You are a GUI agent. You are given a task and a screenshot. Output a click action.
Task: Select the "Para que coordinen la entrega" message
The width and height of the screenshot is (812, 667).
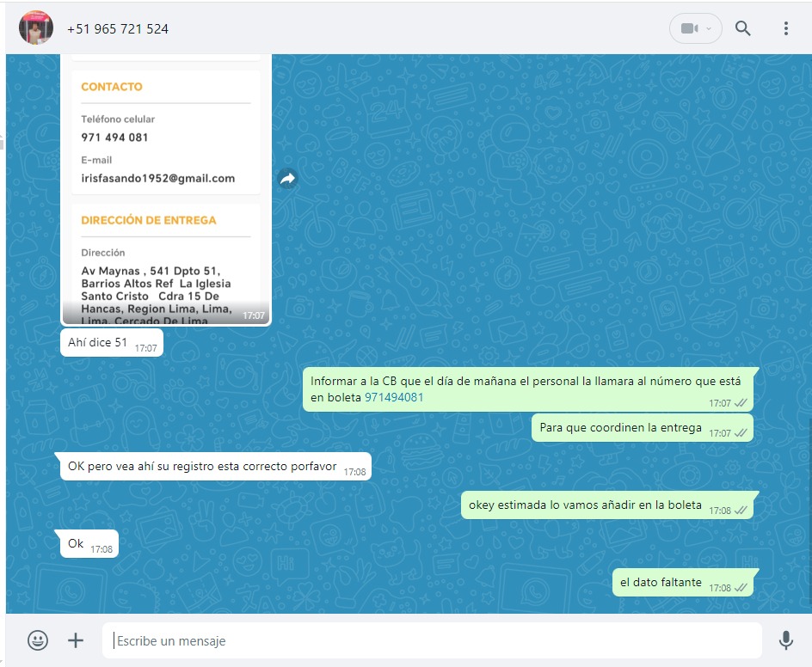(620, 427)
